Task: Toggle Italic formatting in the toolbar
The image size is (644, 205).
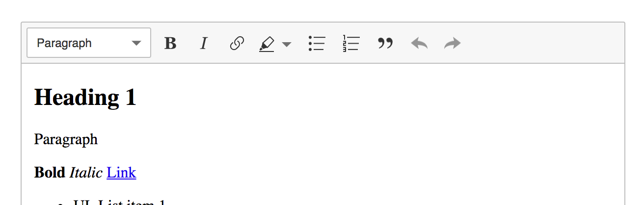Action: (204, 43)
